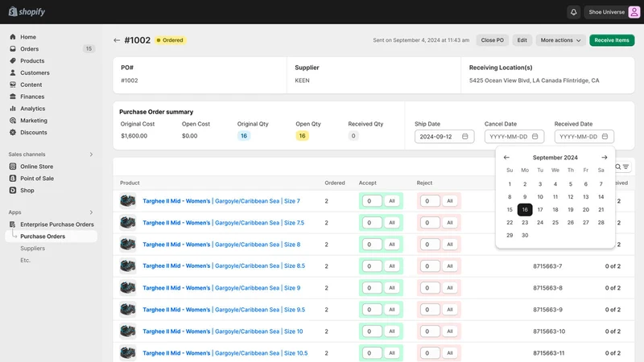
Task: Open Shoe Universe account avatar
Action: click(634, 12)
